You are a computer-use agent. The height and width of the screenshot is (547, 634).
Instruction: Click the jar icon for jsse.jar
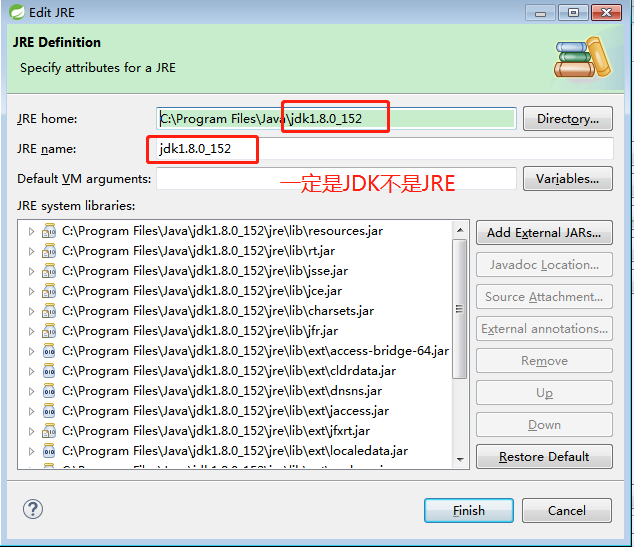[x=49, y=271]
